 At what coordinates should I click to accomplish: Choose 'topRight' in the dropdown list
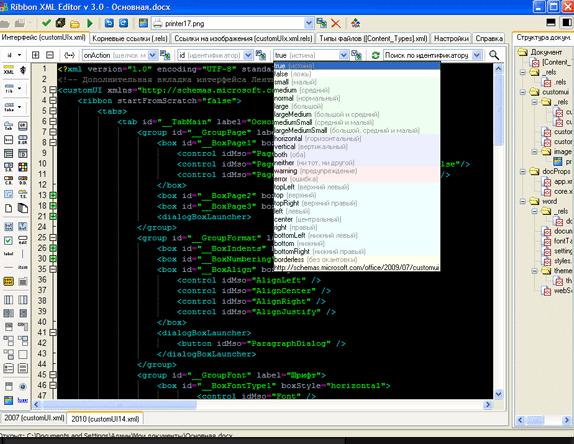(x=357, y=203)
